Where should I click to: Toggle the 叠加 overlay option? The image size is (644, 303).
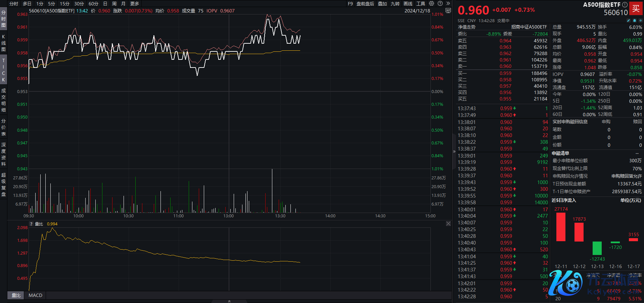(x=382, y=4)
